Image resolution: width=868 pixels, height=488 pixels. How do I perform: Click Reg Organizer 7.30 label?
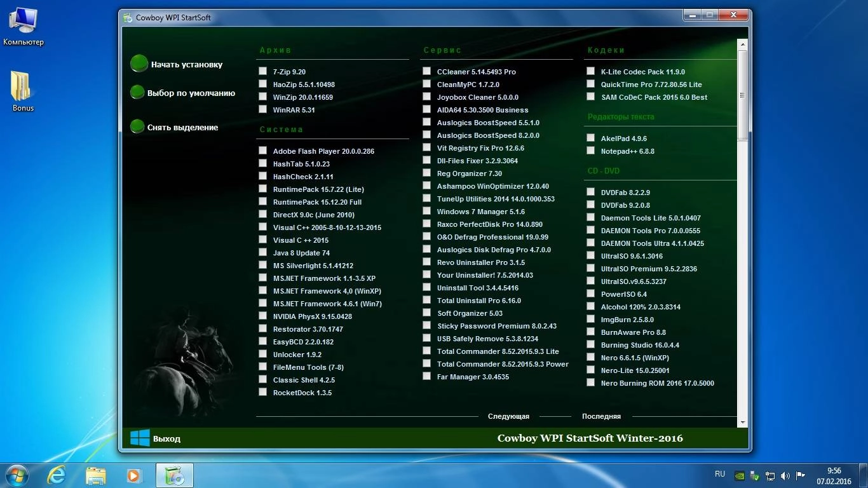pyautogui.click(x=470, y=173)
